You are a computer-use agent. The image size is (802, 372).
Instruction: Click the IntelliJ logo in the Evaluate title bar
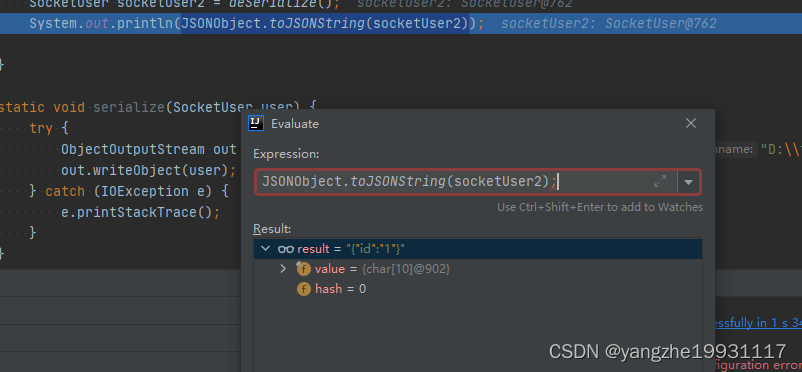(x=256, y=123)
